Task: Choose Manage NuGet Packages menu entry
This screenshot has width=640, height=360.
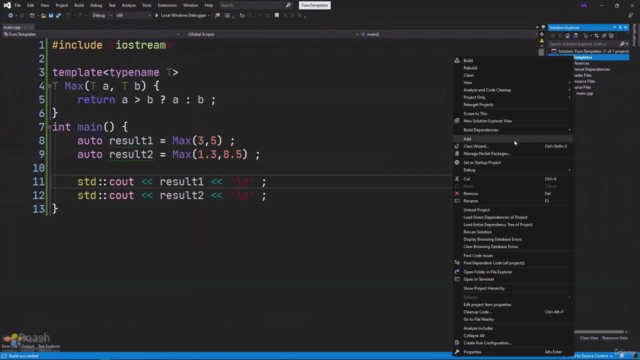Action: tap(513, 153)
